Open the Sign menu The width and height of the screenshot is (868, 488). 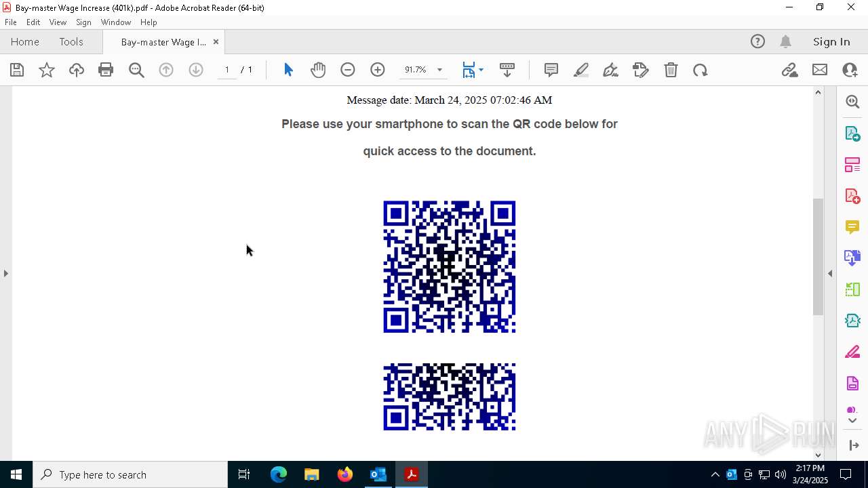[83, 22]
